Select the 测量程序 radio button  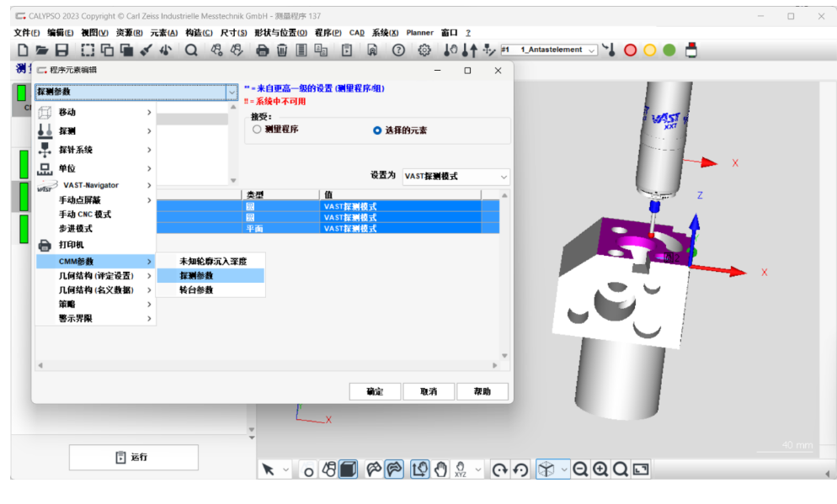pyautogui.click(x=257, y=129)
